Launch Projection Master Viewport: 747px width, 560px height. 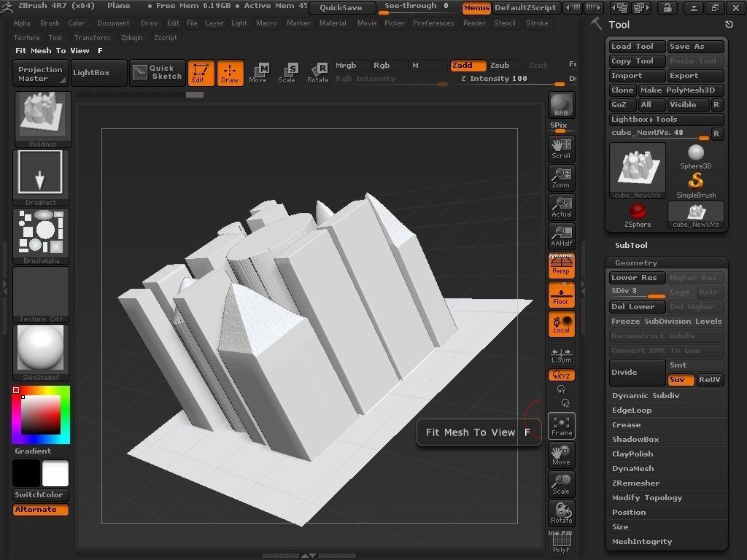tap(40, 73)
